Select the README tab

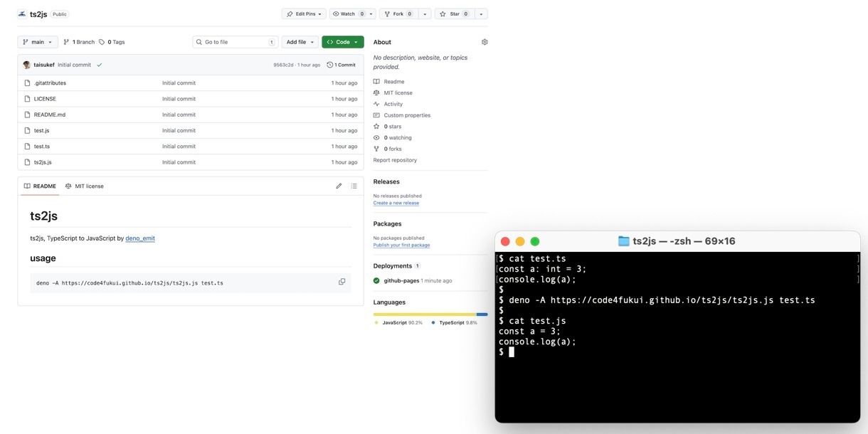click(40, 186)
